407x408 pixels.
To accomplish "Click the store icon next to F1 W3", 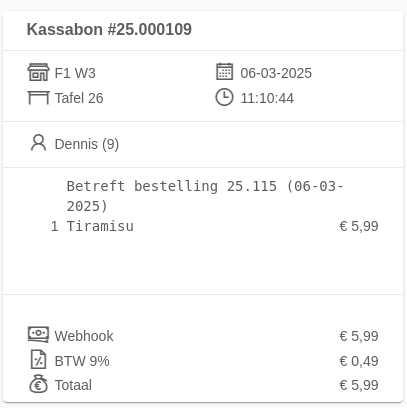I will (x=38, y=72).
